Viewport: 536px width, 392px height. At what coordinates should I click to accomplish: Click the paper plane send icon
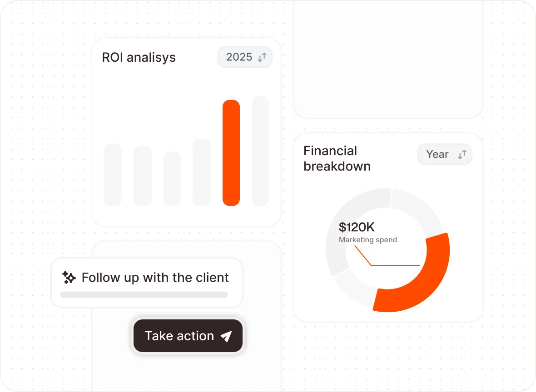point(226,336)
